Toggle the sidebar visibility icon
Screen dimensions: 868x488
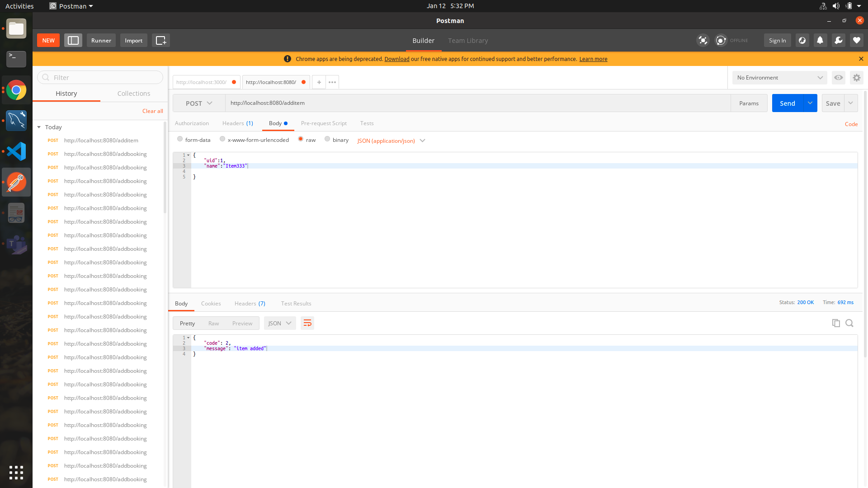[x=73, y=40]
